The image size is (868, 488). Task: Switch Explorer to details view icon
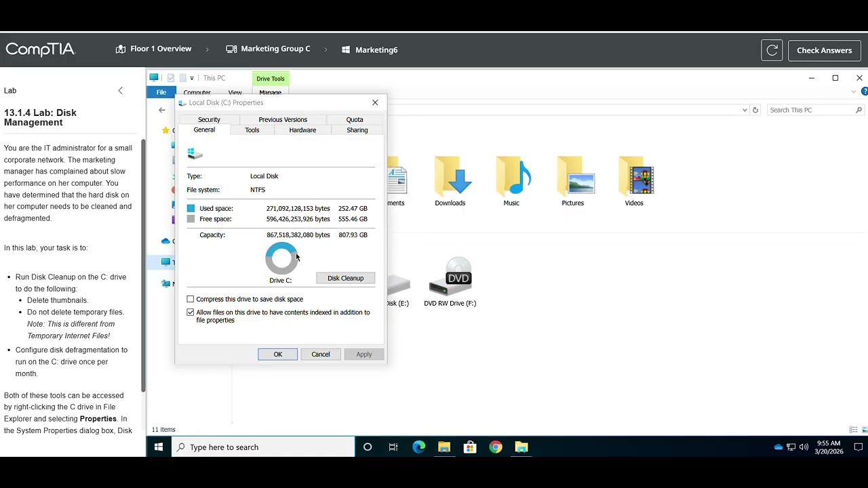853,430
